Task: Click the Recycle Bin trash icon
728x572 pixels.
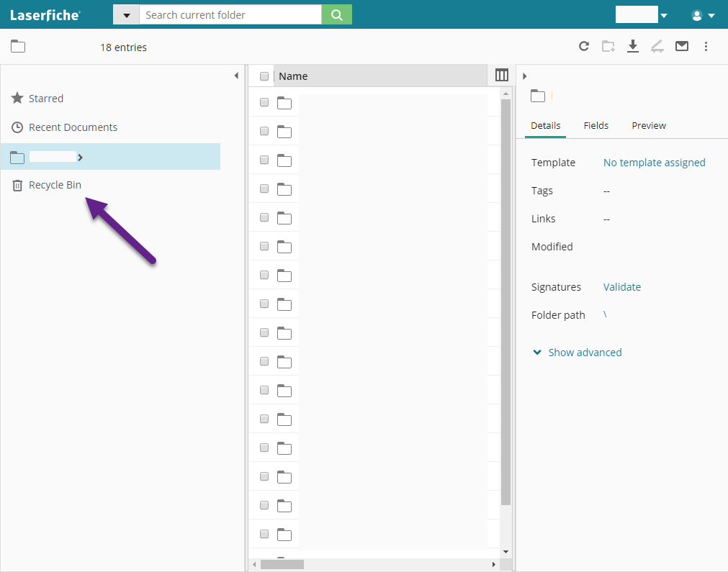Action: coord(17,185)
